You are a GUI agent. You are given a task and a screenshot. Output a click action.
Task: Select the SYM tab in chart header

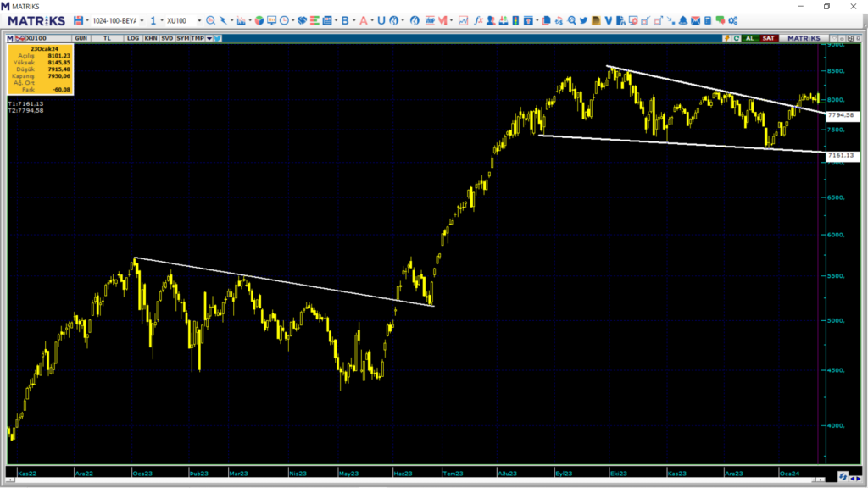click(x=182, y=38)
